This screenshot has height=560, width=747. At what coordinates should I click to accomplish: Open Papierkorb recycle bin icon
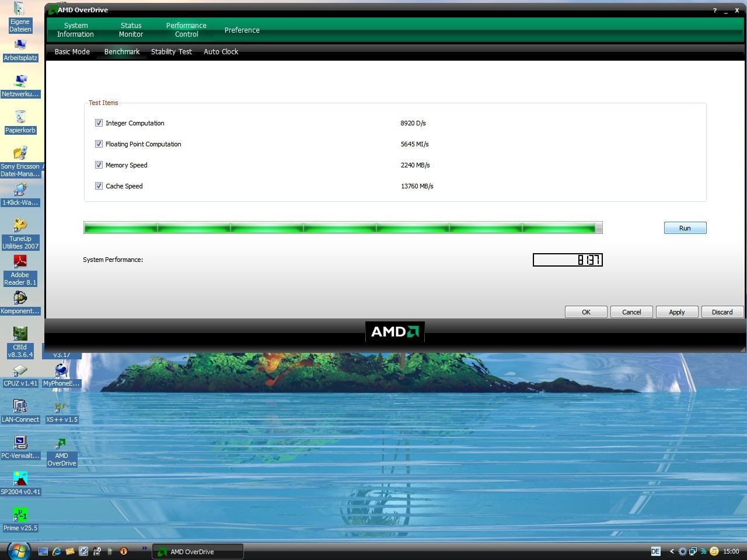[20, 123]
